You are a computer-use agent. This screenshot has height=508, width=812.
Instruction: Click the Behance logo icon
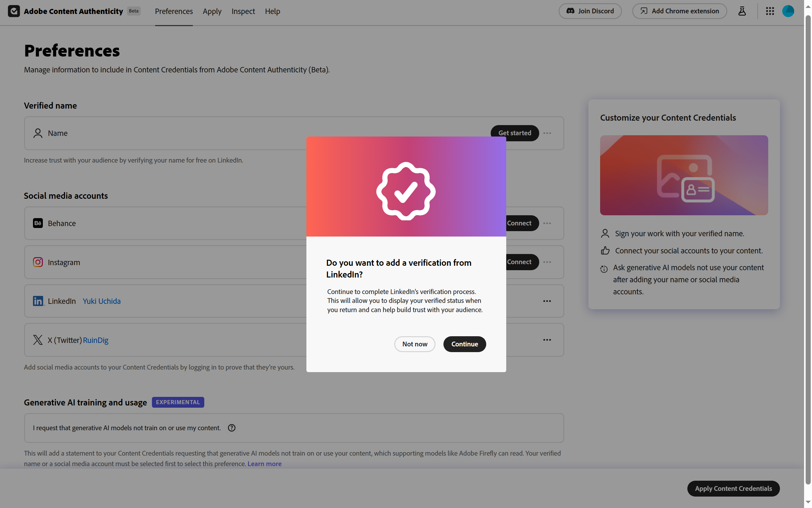click(37, 223)
